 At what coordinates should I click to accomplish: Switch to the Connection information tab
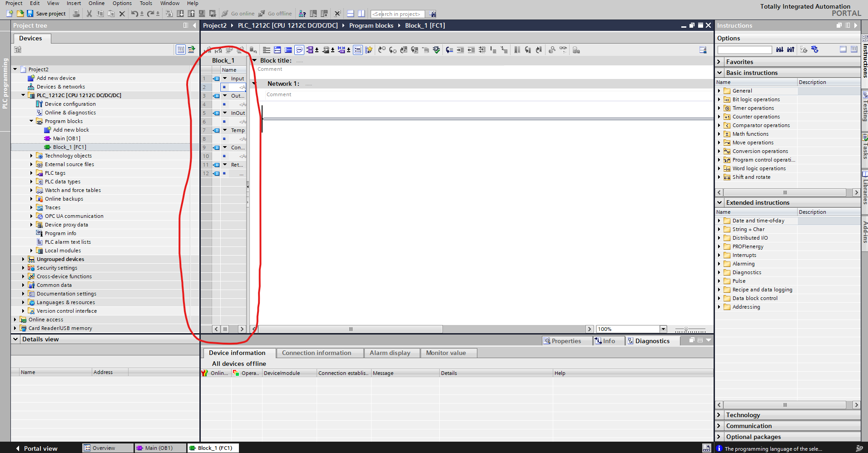(x=316, y=353)
